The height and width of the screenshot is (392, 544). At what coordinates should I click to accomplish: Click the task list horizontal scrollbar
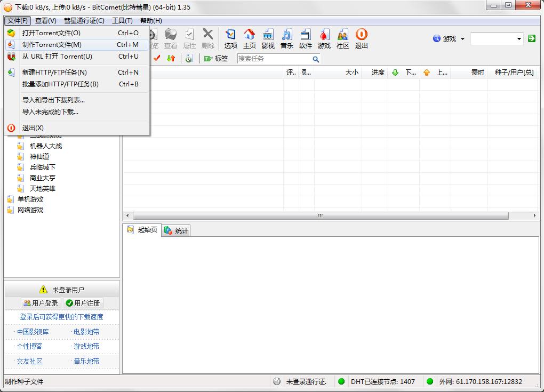pyautogui.click(x=320, y=216)
